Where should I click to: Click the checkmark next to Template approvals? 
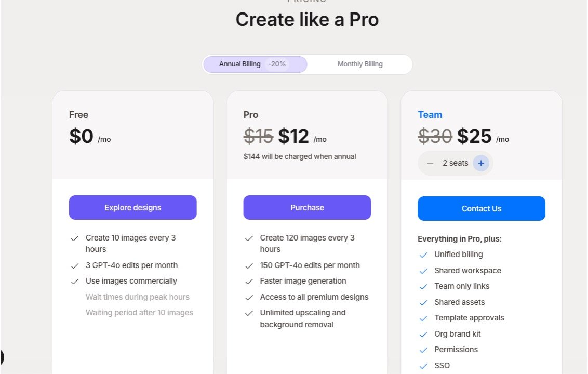click(x=423, y=318)
